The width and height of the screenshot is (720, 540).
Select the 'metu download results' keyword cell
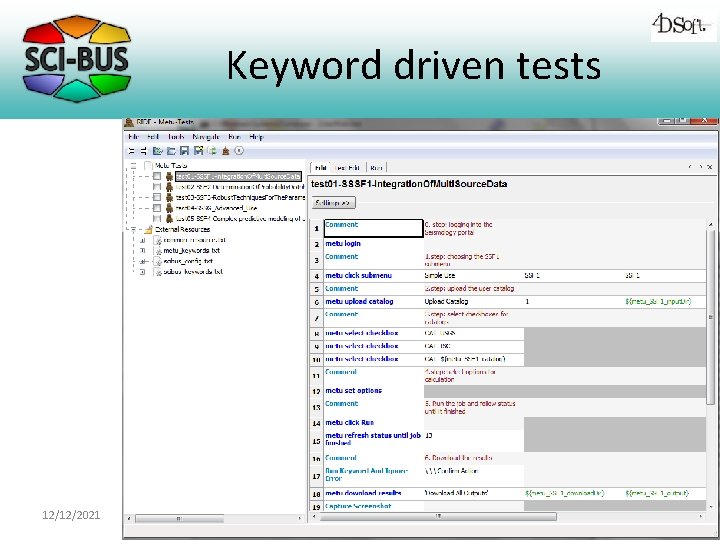click(x=374, y=494)
